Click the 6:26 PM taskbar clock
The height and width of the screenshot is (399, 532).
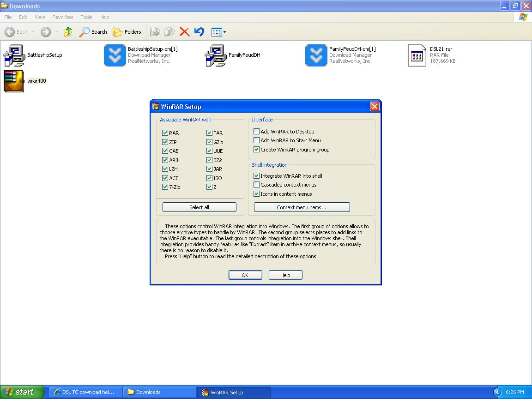click(x=515, y=392)
